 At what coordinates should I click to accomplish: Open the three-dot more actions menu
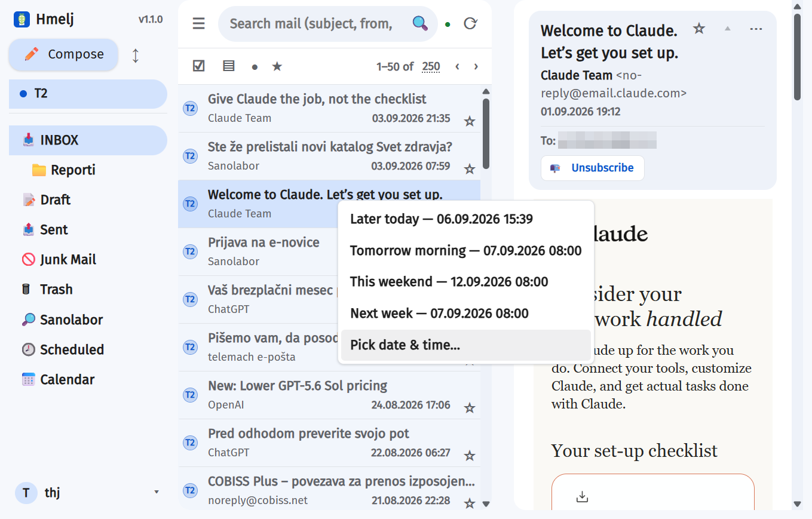(x=756, y=29)
